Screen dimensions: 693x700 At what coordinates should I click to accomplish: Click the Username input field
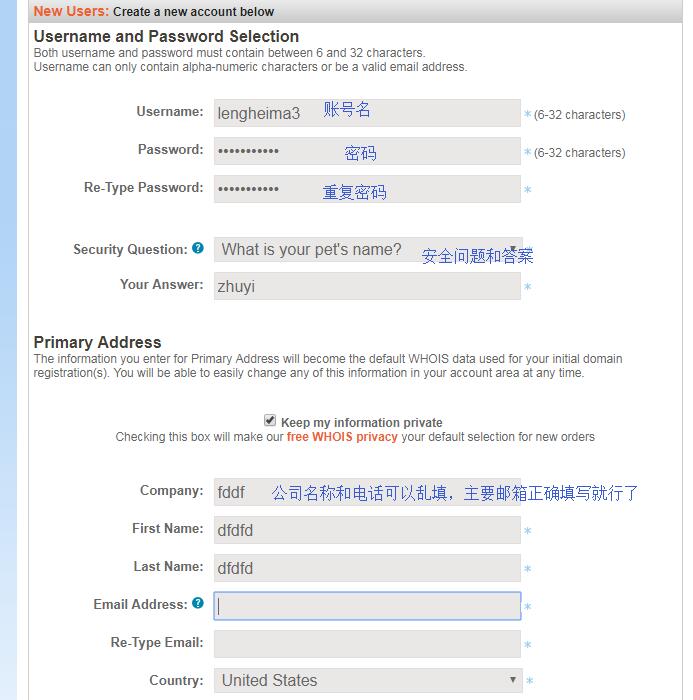[x=367, y=113]
